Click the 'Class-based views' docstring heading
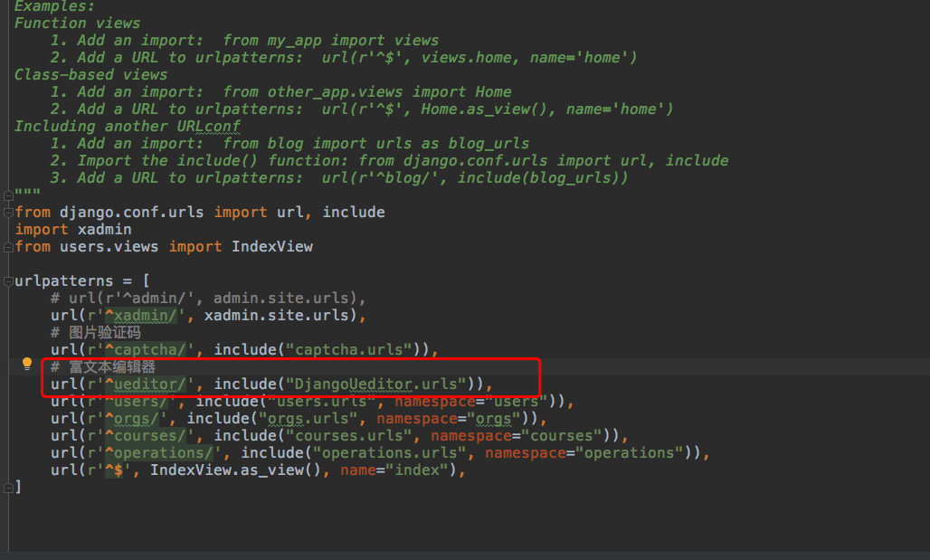Image resolution: width=930 pixels, height=560 pixels. tap(90, 75)
